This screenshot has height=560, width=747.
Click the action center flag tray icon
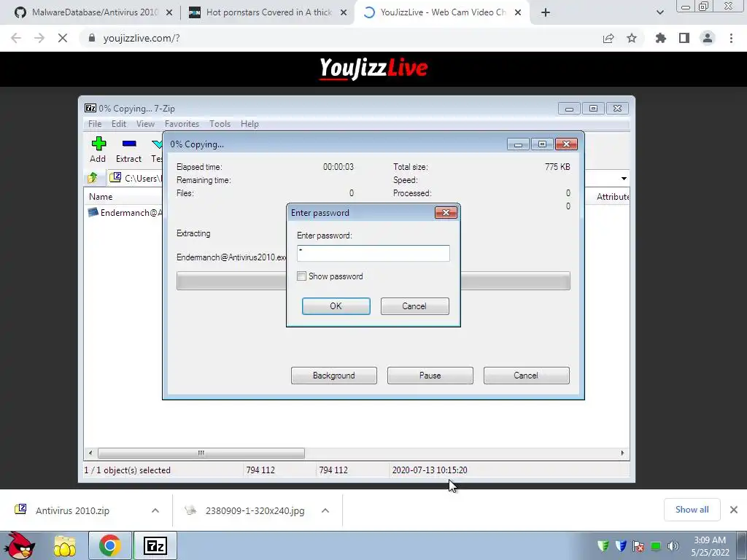pos(638,546)
